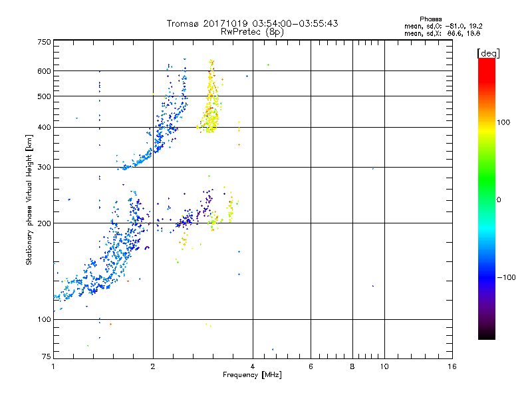Click the '[deg]' colorbar unit label
The width and height of the screenshot is (532, 399).
click(x=488, y=53)
